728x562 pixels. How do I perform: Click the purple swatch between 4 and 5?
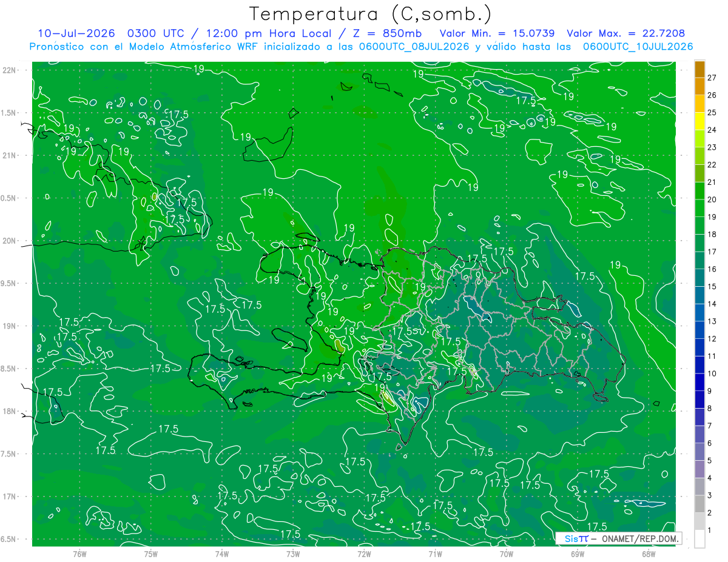click(x=700, y=469)
